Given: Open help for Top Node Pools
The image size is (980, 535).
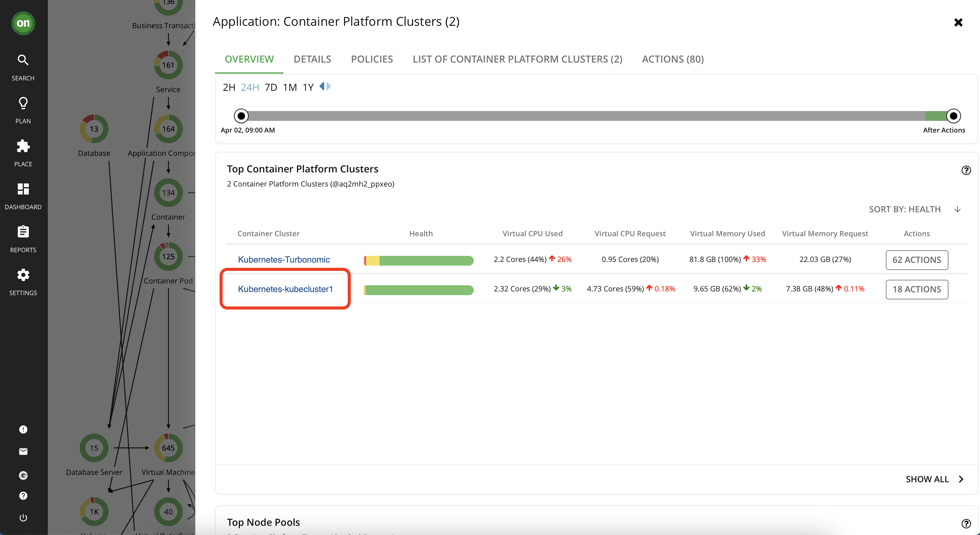Looking at the screenshot, I should point(966,524).
